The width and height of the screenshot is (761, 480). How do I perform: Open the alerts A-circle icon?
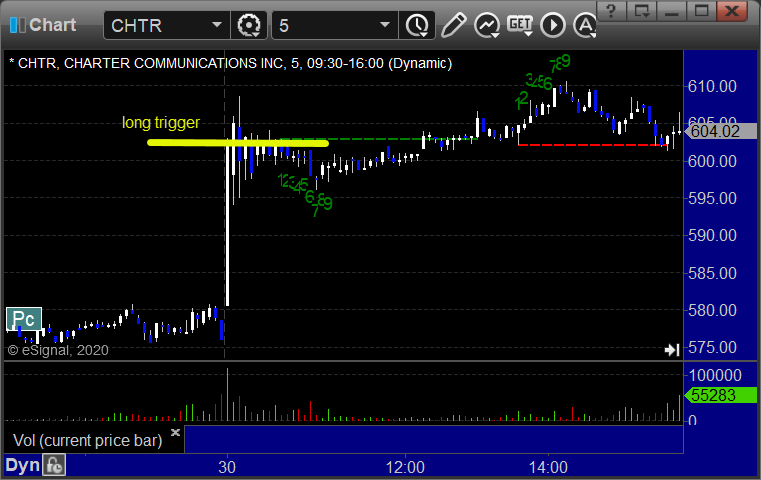(585, 25)
